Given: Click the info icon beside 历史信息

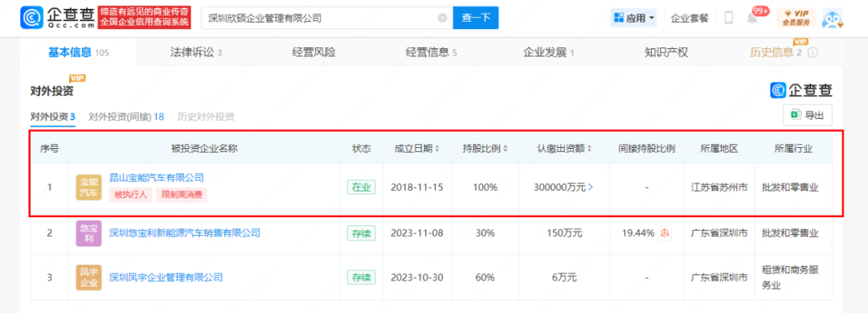Looking at the screenshot, I should [813, 53].
